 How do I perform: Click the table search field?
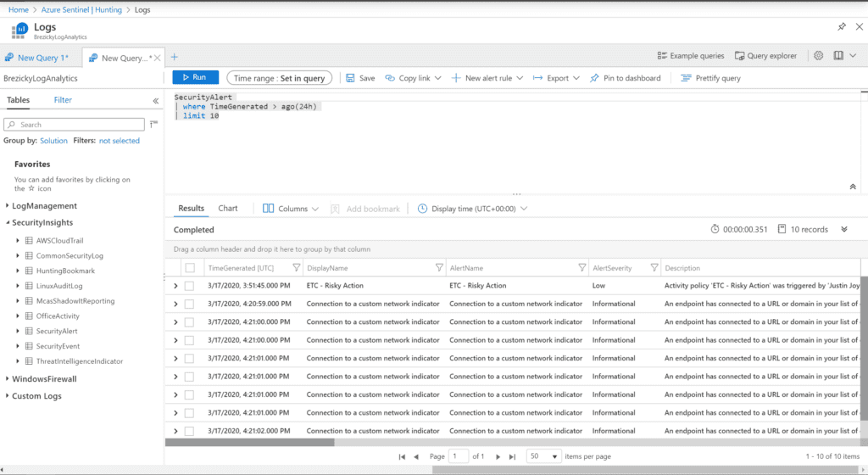pos(75,125)
